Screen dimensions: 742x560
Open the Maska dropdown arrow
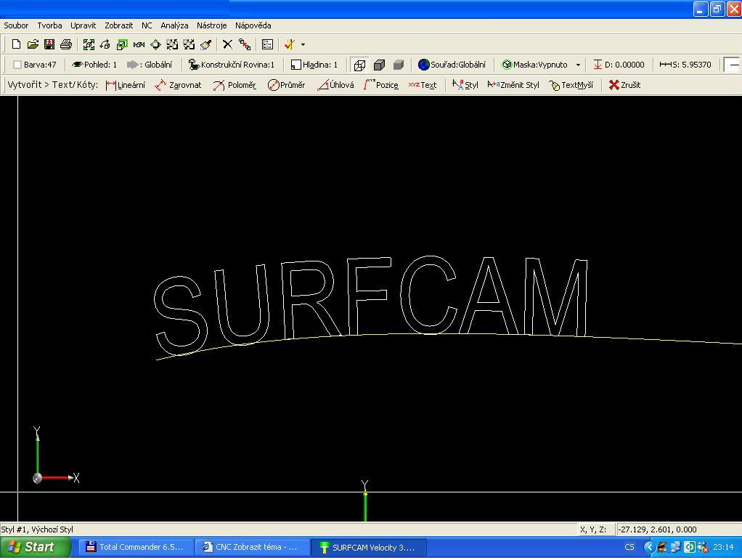click(x=578, y=65)
